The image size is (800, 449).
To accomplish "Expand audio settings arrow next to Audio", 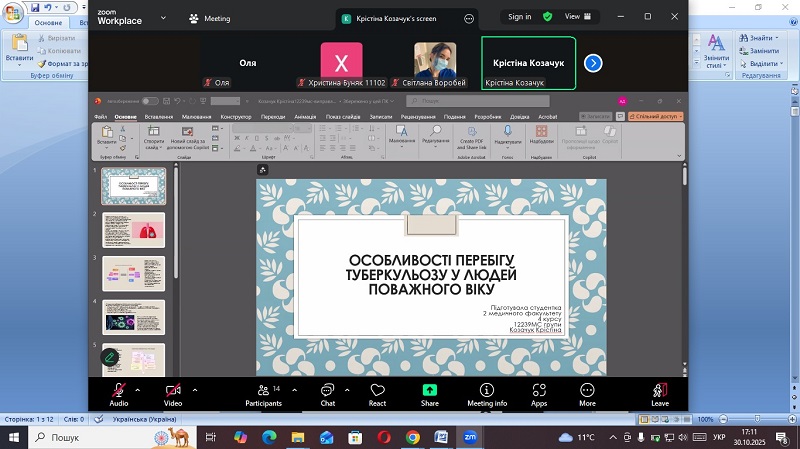I will tap(138, 389).
